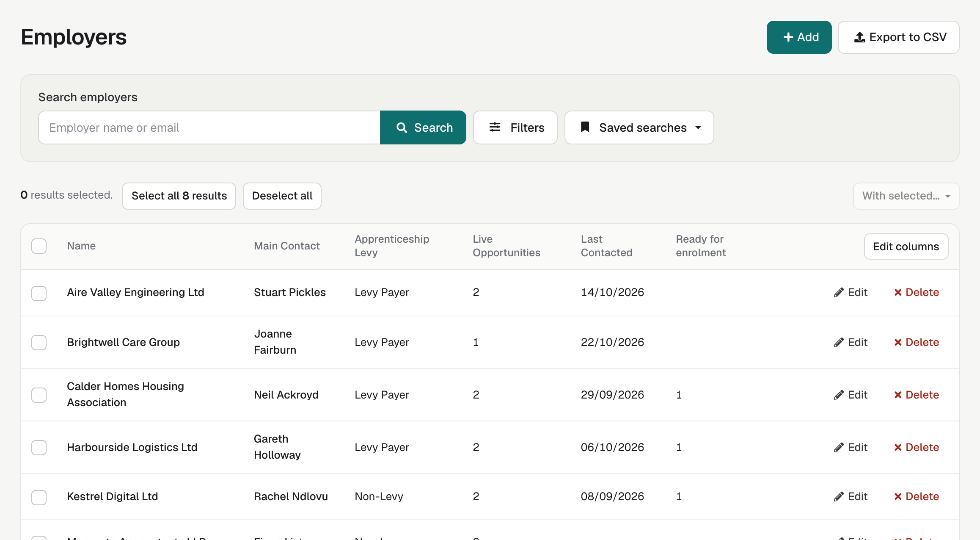Focus the Employer name or email field

pos(209,127)
